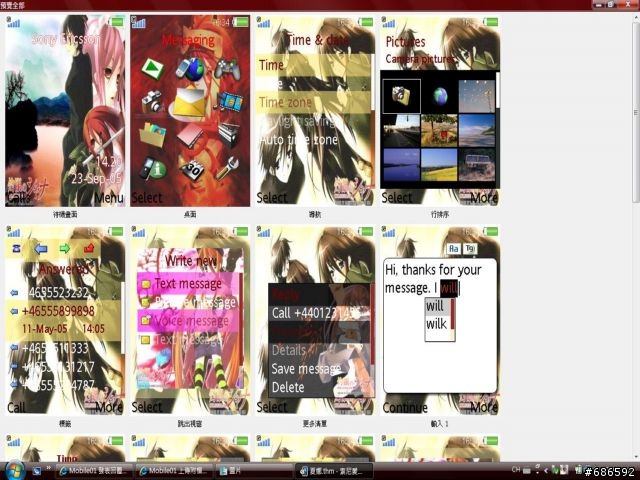This screenshot has width=640, height=480.
Task: Click the camera icon in the Messaging menu grid
Action: tap(151, 101)
